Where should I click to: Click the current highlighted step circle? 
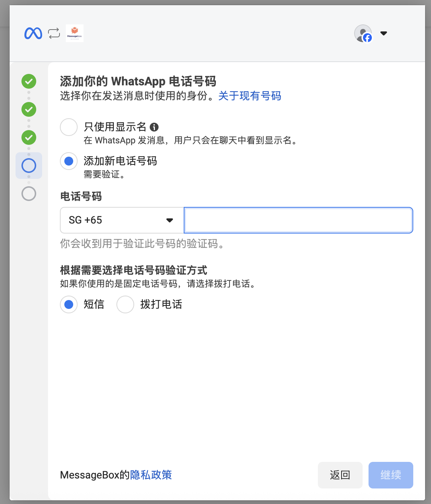tap(28, 166)
